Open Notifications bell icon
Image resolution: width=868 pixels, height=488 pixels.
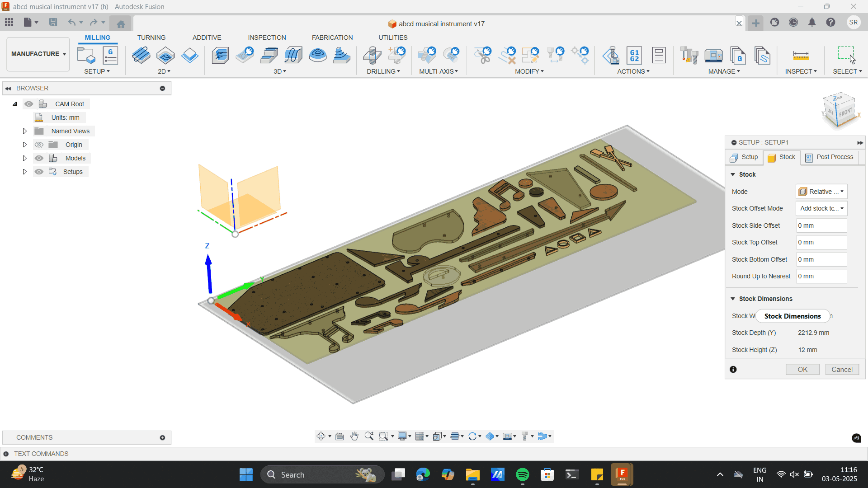click(812, 22)
